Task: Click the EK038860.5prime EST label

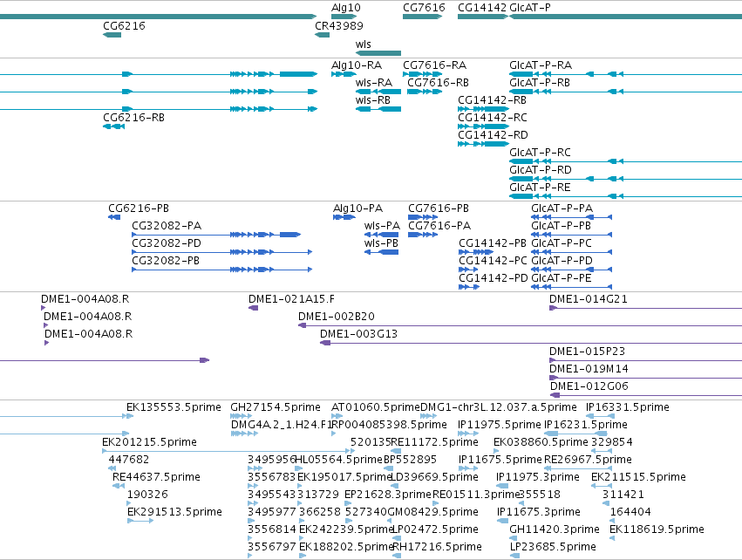Action: point(541,442)
